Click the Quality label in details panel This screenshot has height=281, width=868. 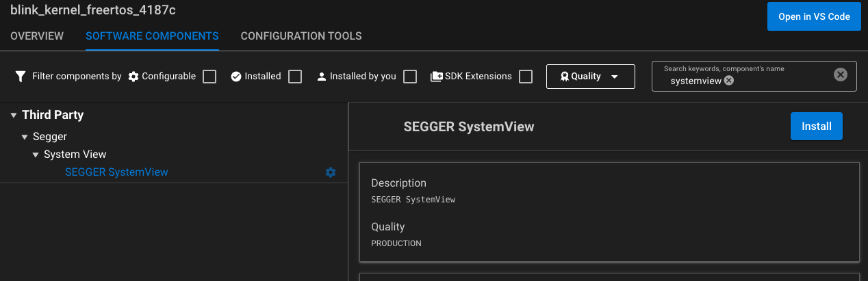coord(388,226)
